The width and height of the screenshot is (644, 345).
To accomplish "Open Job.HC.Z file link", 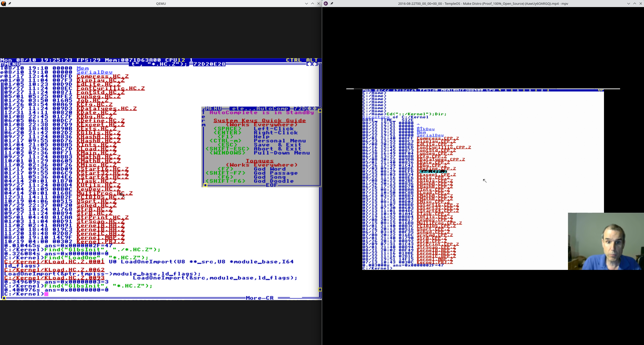I will [x=93, y=101].
